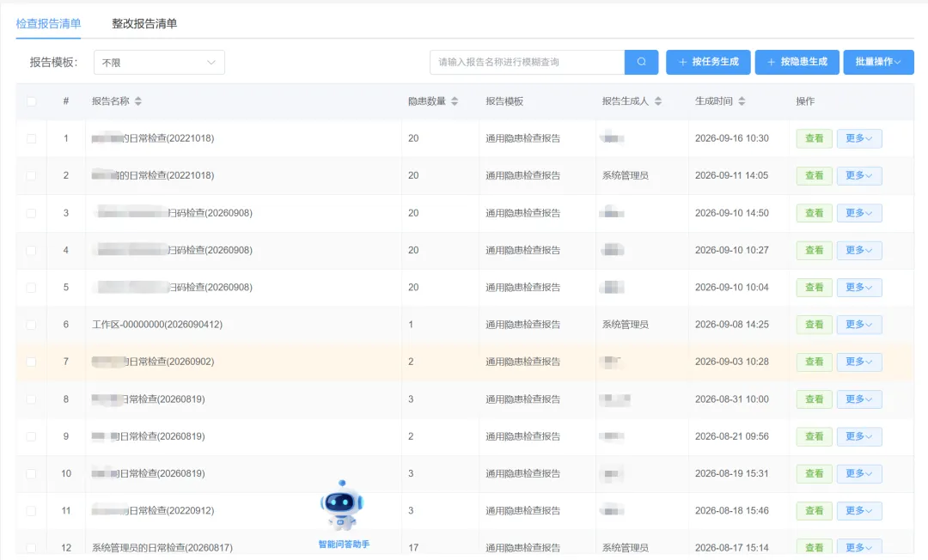Click 系统管理员 in row 2
928x560 pixels.
625,175
